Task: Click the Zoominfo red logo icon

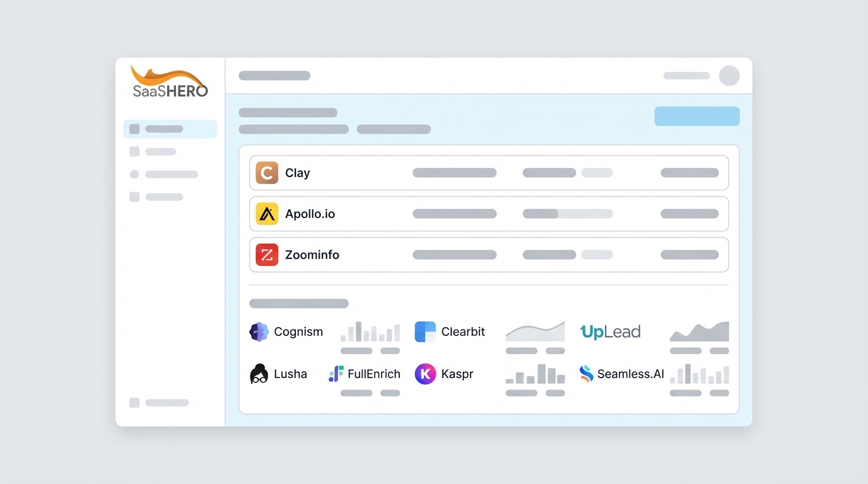Action: [x=266, y=255]
